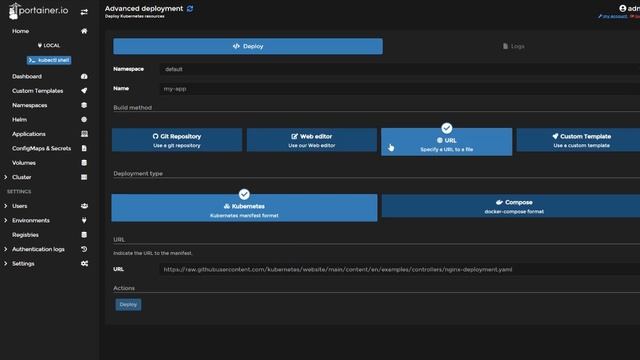
Task: Click the refresh icon next to Advanced deployment
Action: (x=190, y=9)
